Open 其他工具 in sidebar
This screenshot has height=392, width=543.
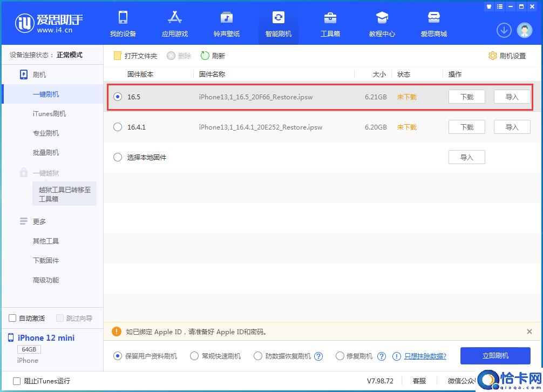pos(46,241)
